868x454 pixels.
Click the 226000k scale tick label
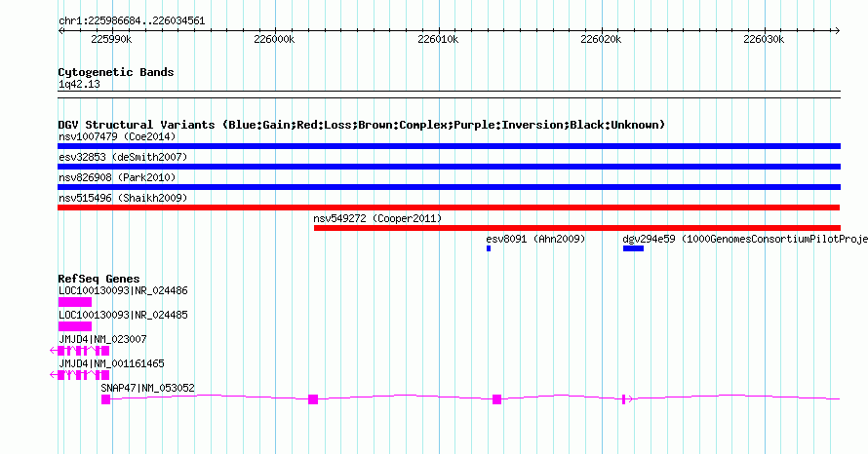click(x=274, y=39)
